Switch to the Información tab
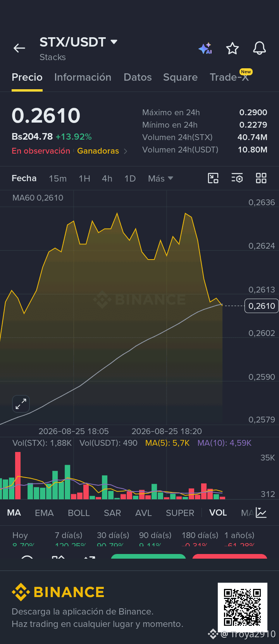This screenshot has height=644, width=279. click(x=83, y=77)
